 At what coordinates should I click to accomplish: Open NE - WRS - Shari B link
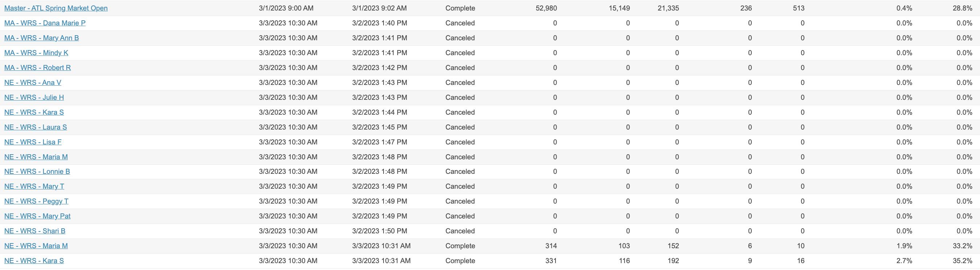coord(34,230)
